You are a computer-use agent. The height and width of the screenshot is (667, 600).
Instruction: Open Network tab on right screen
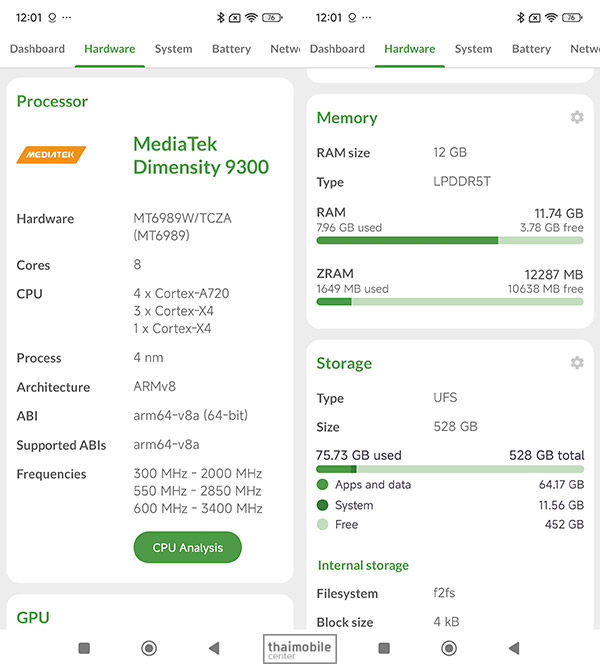coord(585,49)
